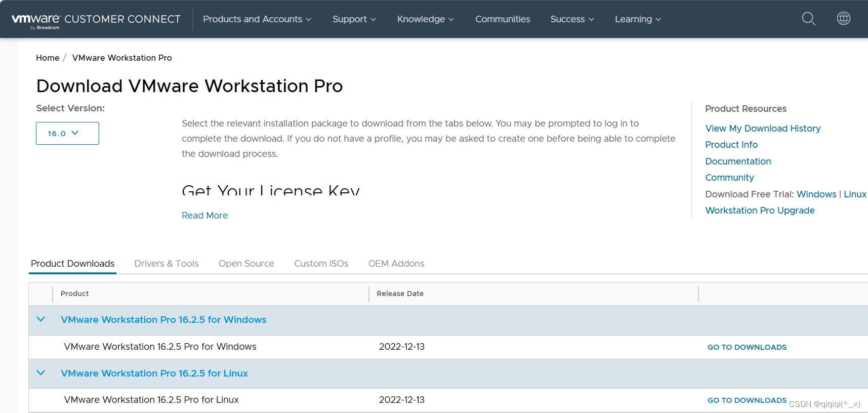The image size is (868, 413).
Task: Click VMware Workstation Pro 16.2.5 for Linux heading
Action: point(154,374)
